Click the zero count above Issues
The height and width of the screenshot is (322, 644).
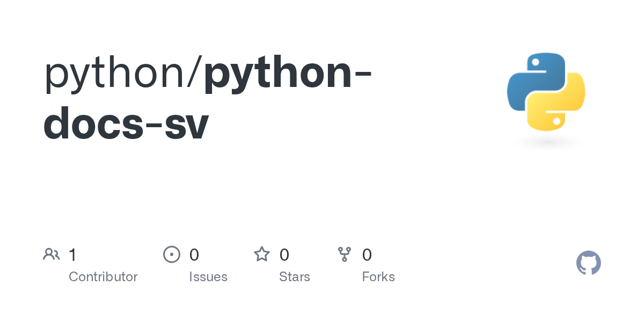[x=194, y=255]
